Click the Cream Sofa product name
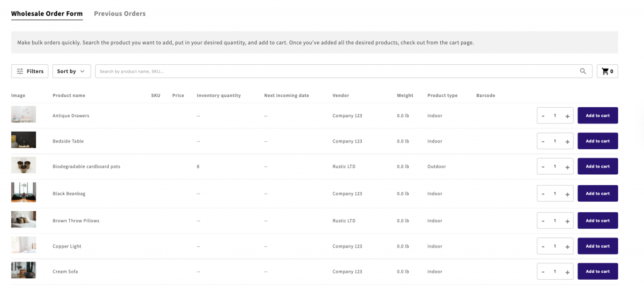This screenshot has height=286, width=644. [65, 272]
